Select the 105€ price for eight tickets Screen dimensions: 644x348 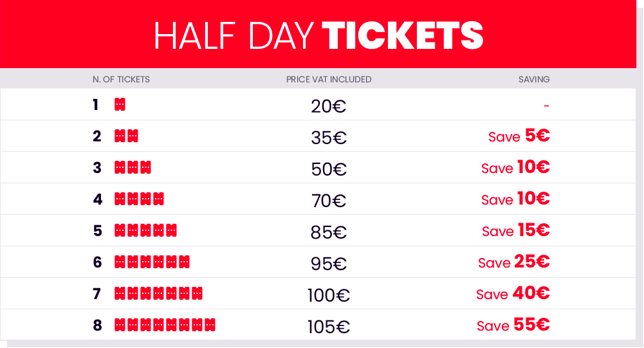tap(329, 327)
